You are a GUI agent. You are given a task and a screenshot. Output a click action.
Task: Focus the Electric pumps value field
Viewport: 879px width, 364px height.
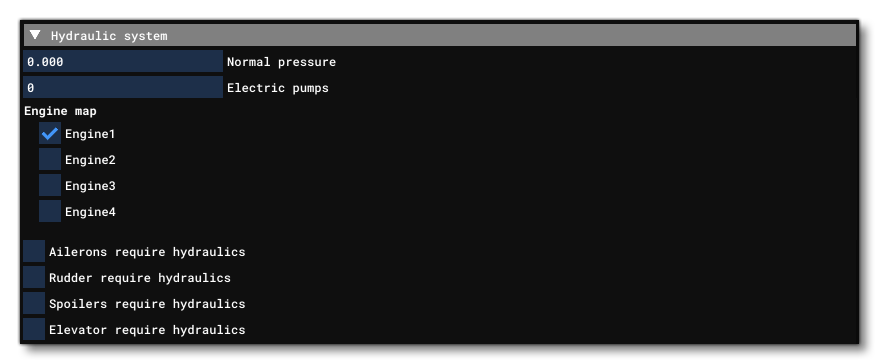click(123, 87)
